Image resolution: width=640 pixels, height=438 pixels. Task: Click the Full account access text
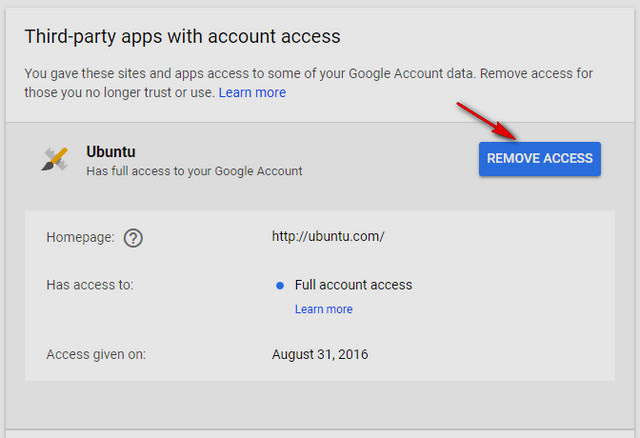pyautogui.click(x=353, y=285)
